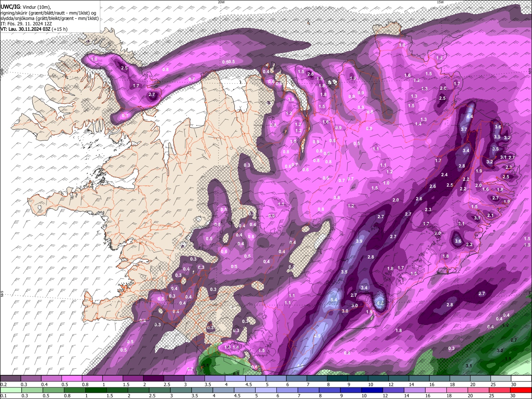Select lower legend swatch between 4 and 4.5
The image size is (532, 399).
[x=224, y=390]
